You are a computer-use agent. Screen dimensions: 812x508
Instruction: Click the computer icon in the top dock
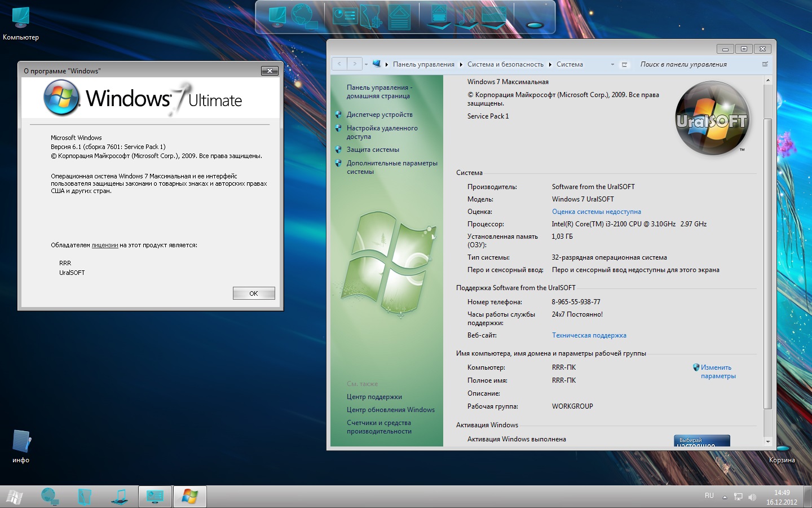(x=278, y=16)
